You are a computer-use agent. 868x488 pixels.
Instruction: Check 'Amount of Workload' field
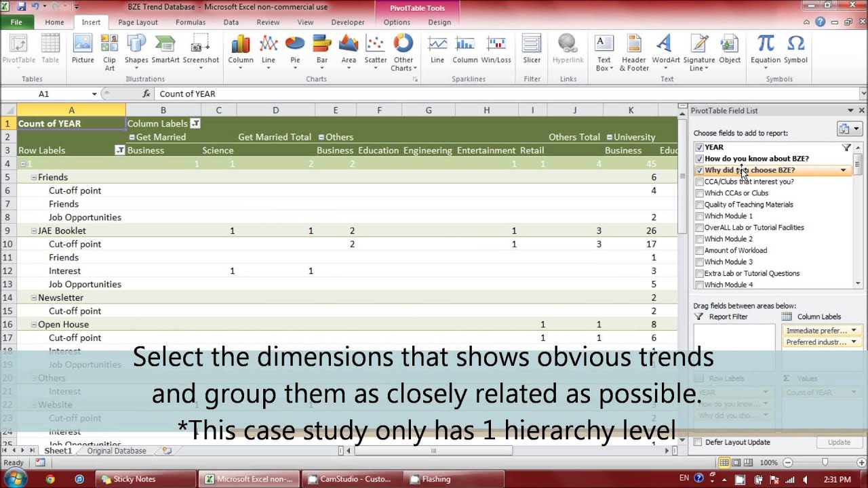[699, 251]
